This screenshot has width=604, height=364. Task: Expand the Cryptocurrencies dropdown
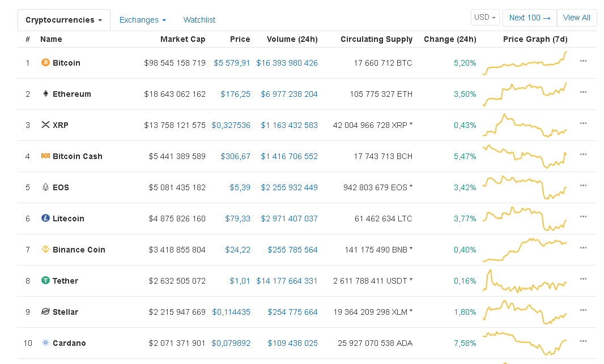[x=64, y=20]
